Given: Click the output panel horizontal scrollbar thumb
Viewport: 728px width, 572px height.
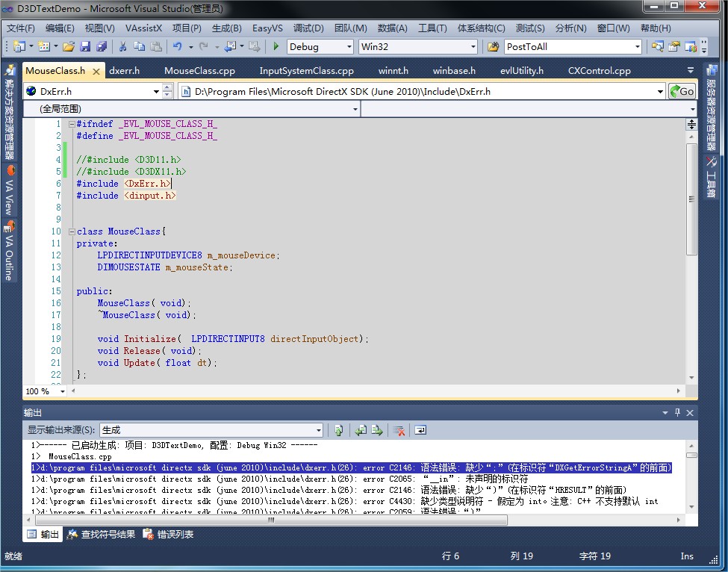Looking at the screenshot, I should coord(271,520).
